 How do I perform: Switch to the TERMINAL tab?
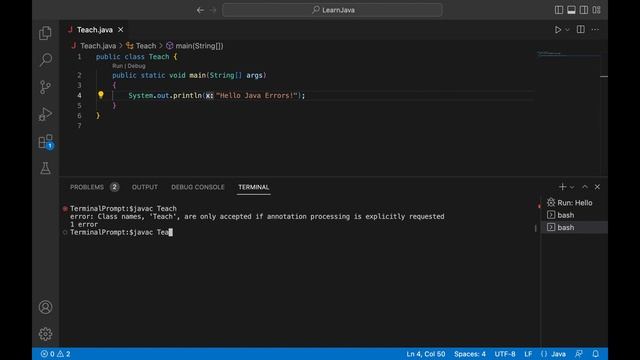click(x=253, y=187)
